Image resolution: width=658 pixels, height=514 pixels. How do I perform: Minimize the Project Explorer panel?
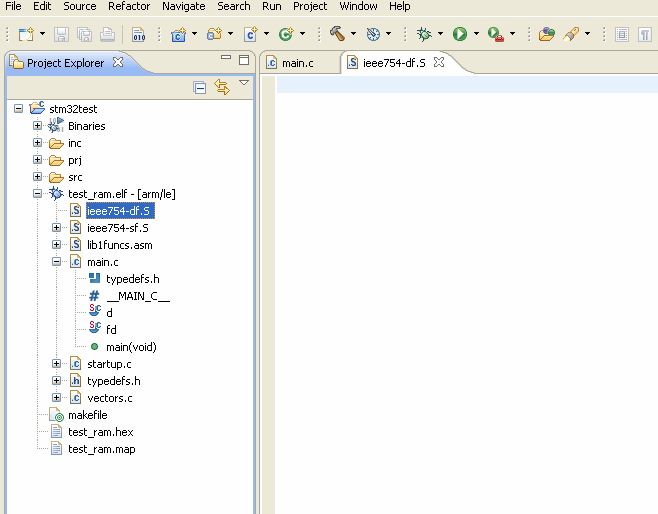[226, 57]
